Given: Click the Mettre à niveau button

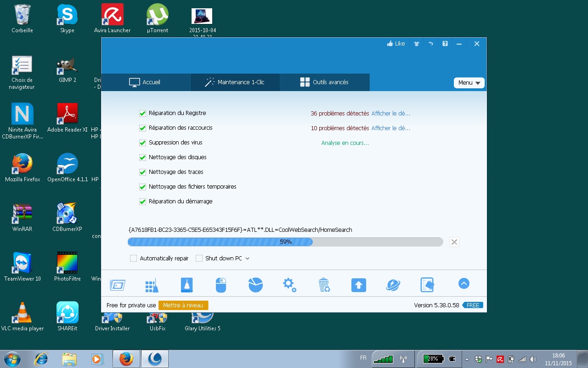Looking at the screenshot, I should [x=183, y=305].
